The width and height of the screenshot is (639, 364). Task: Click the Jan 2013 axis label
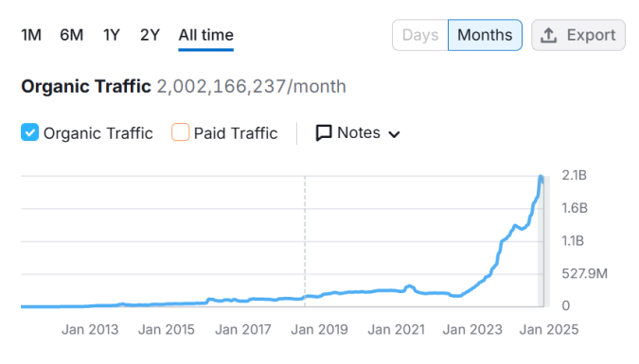90,329
